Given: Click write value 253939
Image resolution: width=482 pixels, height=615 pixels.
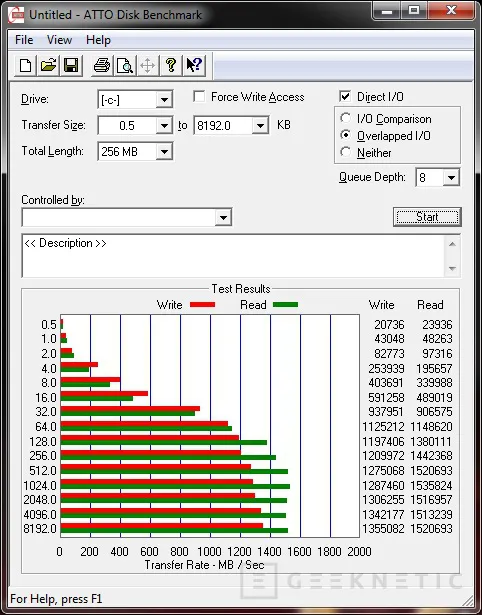Looking at the screenshot, I should point(386,369).
